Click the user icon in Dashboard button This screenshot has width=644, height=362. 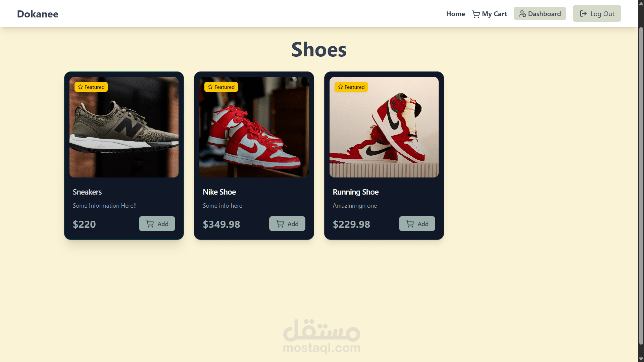point(523,14)
